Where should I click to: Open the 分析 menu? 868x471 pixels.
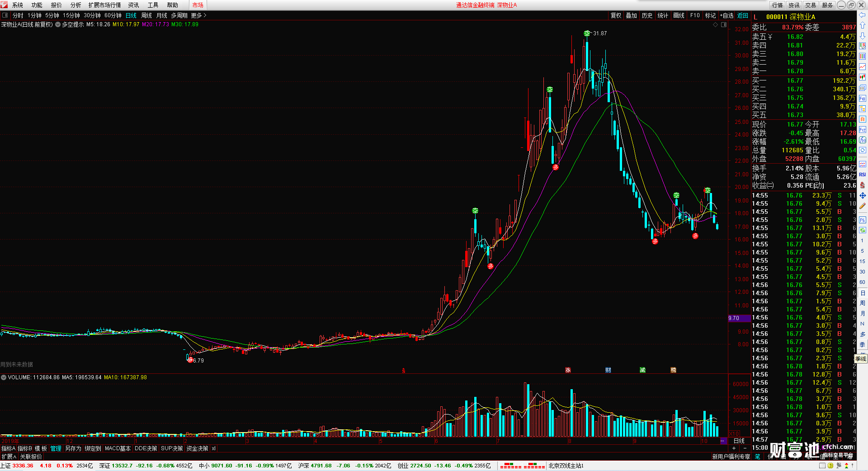tap(76, 5)
